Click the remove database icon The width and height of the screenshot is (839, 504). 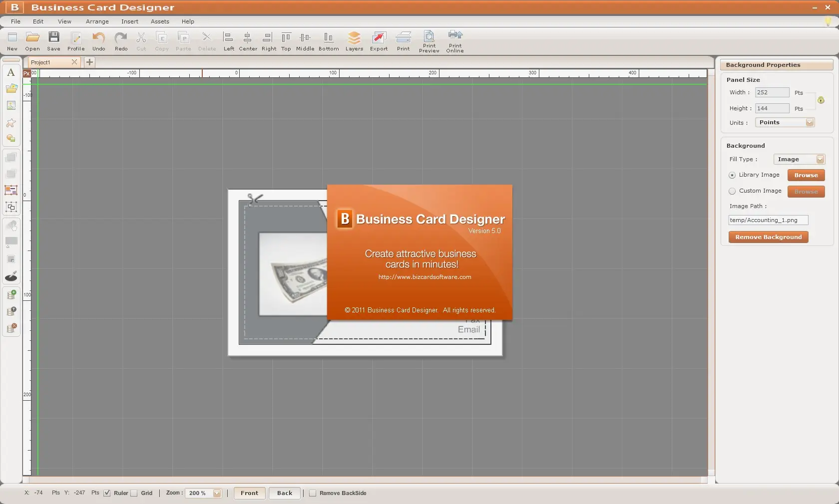click(11, 328)
